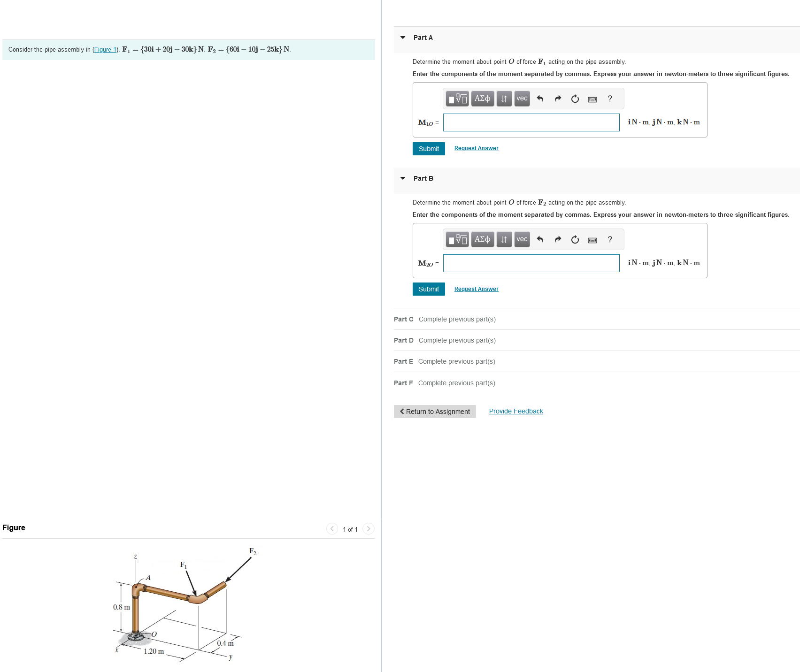
Task: Click Request Answer under Part A
Action: tap(476, 148)
